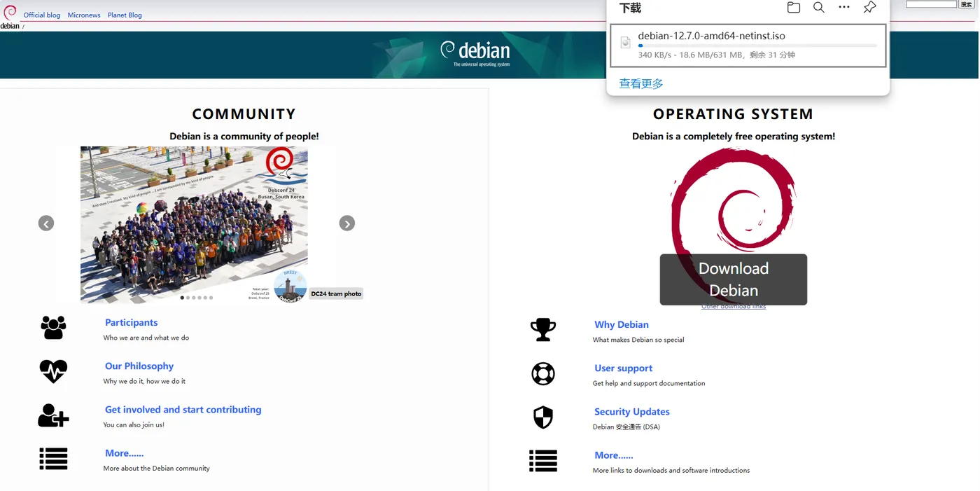Pin the downloads panel with the pin icon
Image resolution: width=980 pixels, height=491 pixels.
click(869, 8)
